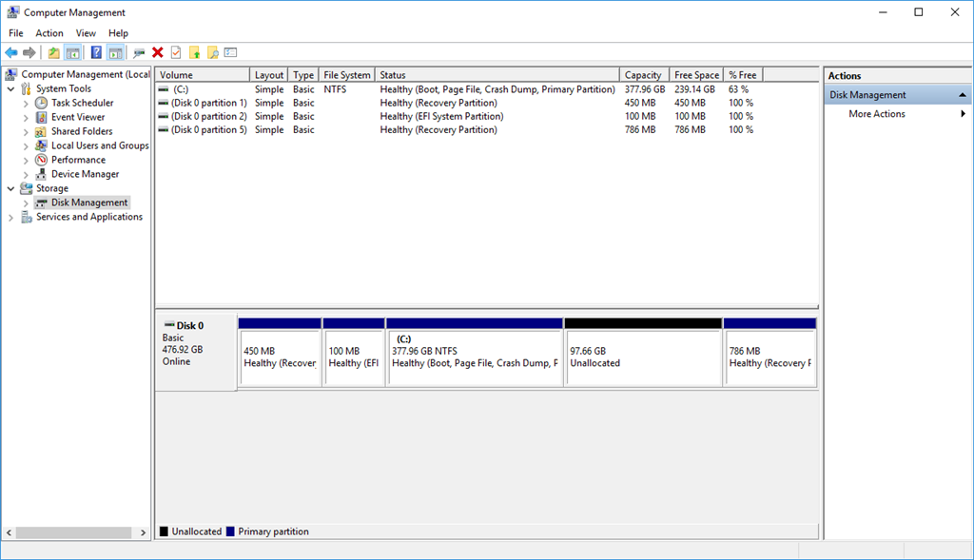Expand the Device Manager node
The width and height of the screenshot is (974, 560).
click(x=26, y=174)
